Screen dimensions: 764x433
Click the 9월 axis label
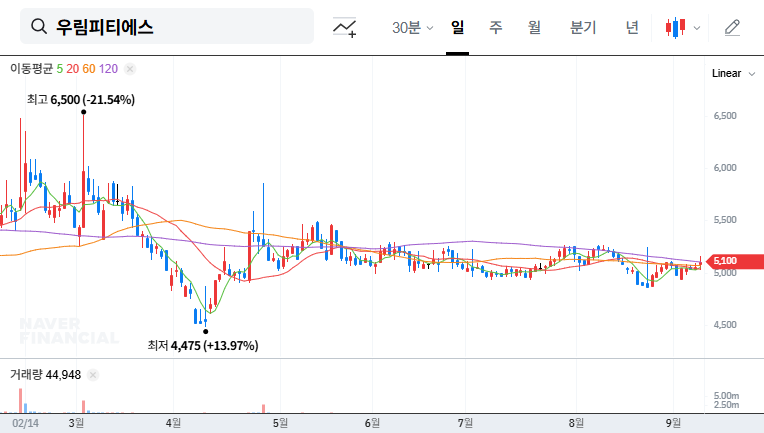673,423
